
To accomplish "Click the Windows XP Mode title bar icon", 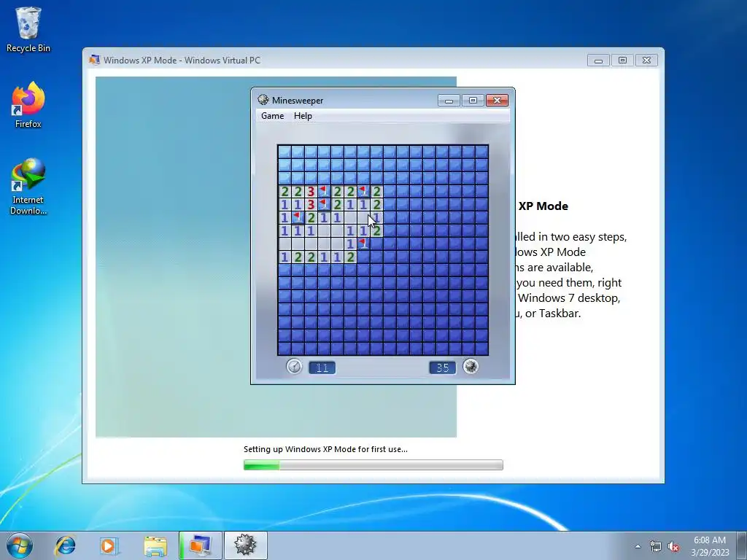I will [x=94, y=60].
